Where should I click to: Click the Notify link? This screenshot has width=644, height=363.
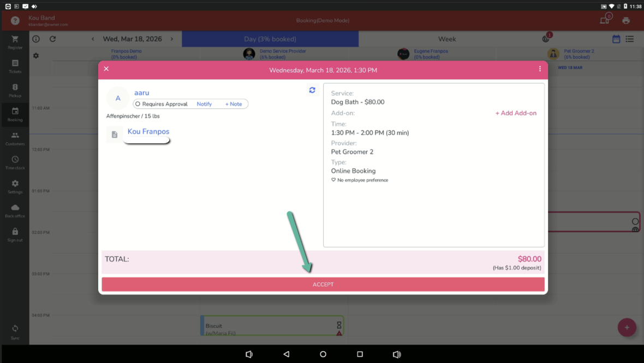(204, 104)
